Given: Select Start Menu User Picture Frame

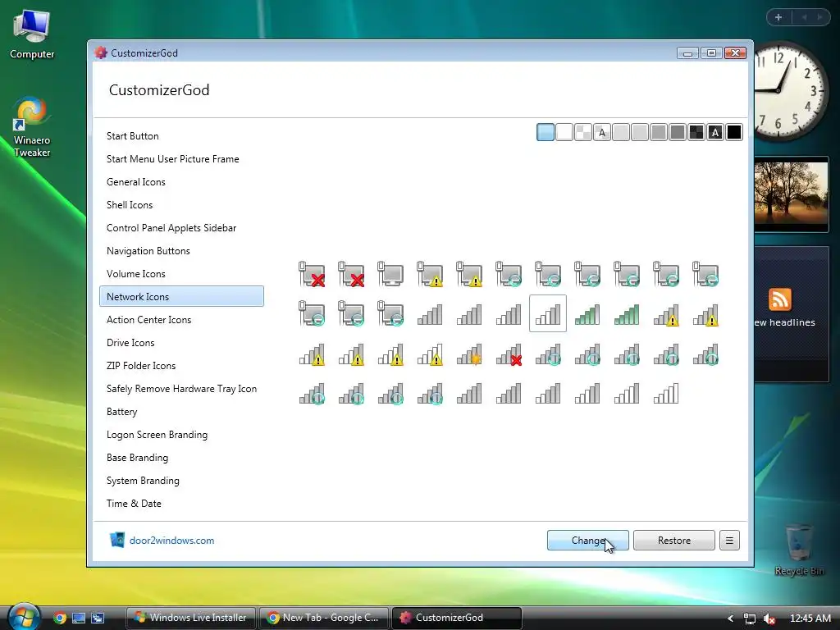Looking at the screenshot, I should click(181, 159).
